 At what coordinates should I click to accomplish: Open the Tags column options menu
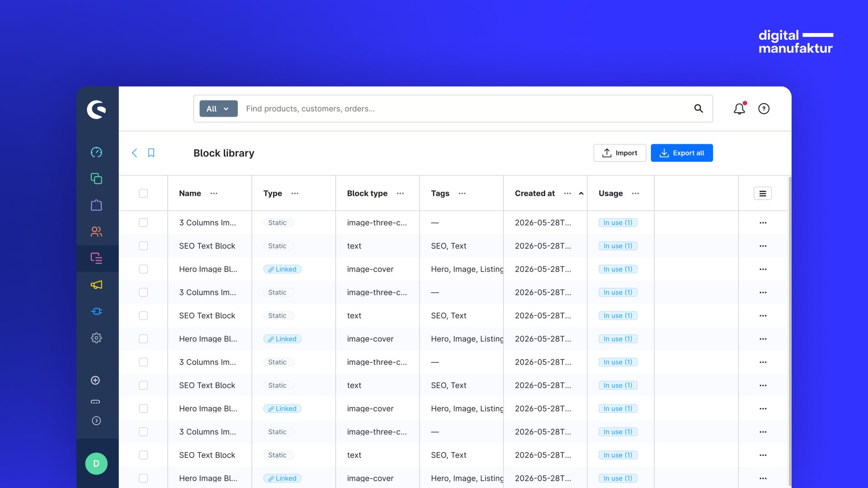click(x=462, y=193)
